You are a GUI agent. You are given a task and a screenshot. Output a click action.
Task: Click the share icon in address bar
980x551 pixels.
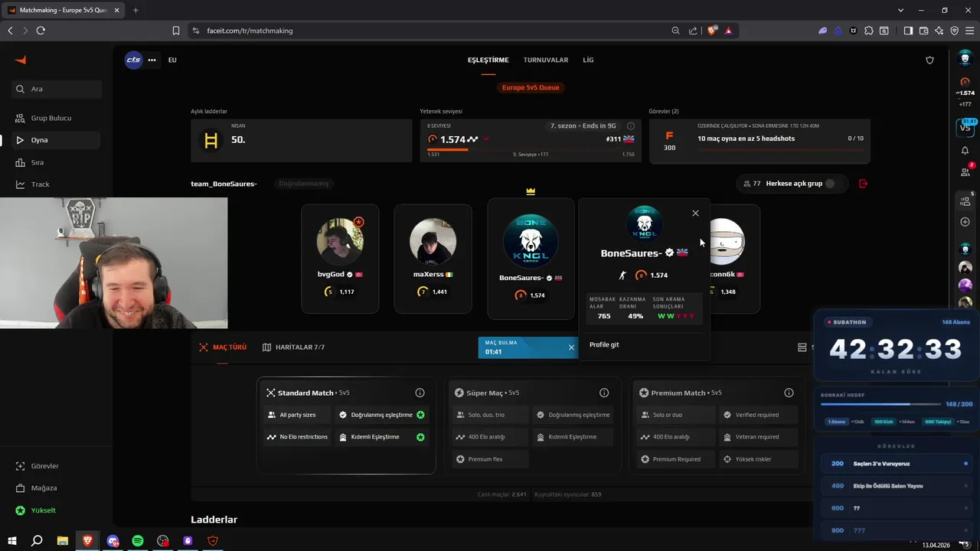(x=693, y=31)
